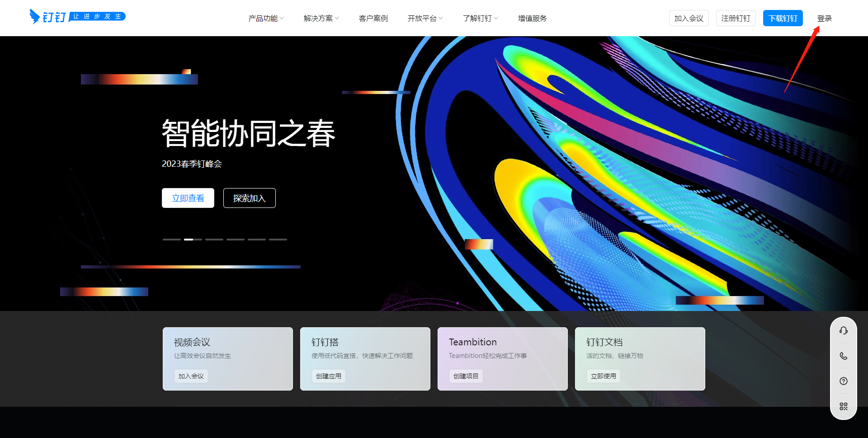Select the last carousel slide indicator
Image resolution: width=868 pixels, height=438 pixels.
pyautogui.click(x=278, y=240)
